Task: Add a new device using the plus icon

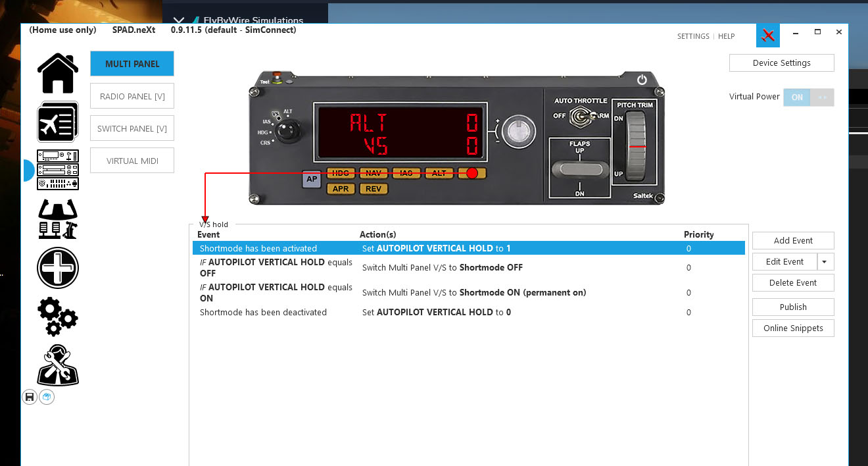Action: (57, 268)
